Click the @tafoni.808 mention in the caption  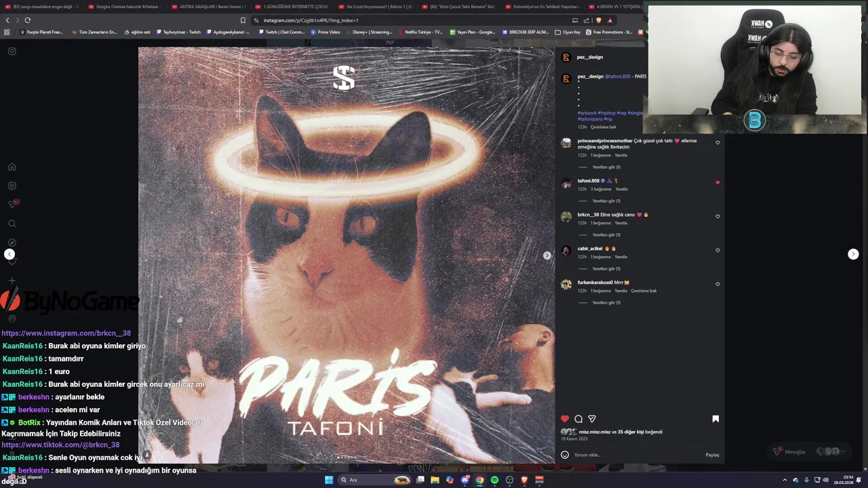click(x=617, y=77)
